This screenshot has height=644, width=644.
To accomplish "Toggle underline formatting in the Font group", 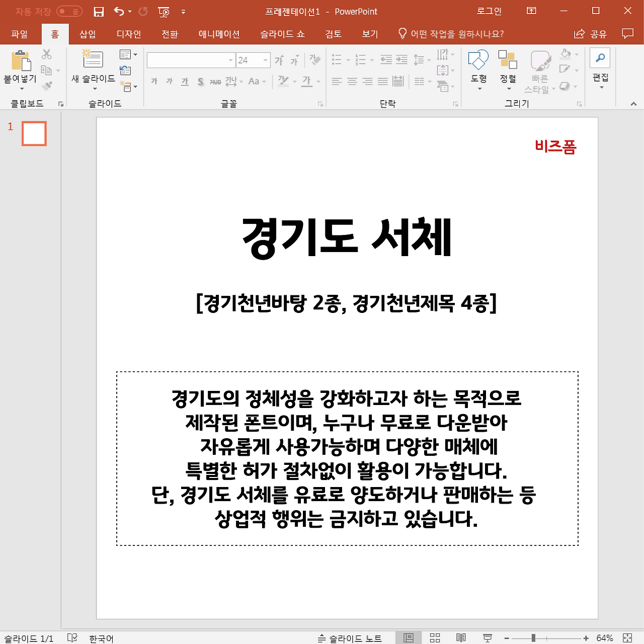I will click(x=185, y=81).
